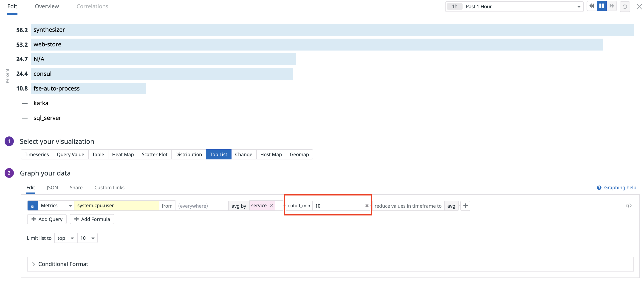Viewport: 644px width, 283px height.
Task: Select the Heat Map visualization
Action: pyautogui.click(x=123, y=155)
